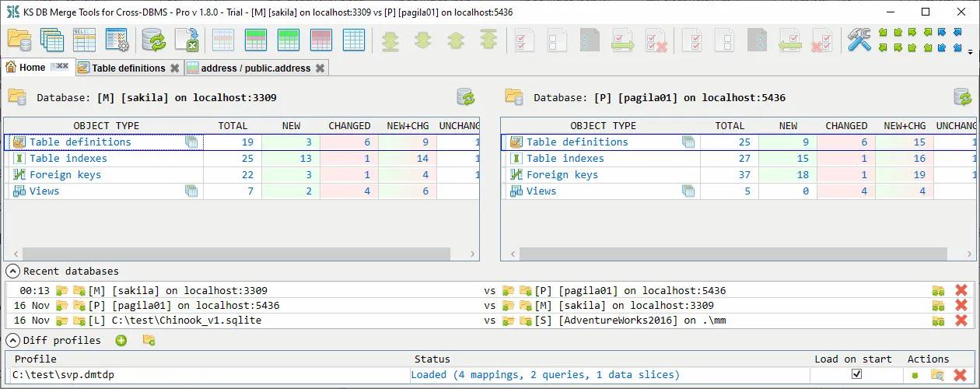Delete the svp.dmtdp diff profile
The width and height of the screenshot is (980, 389).
tap(961, 374)
